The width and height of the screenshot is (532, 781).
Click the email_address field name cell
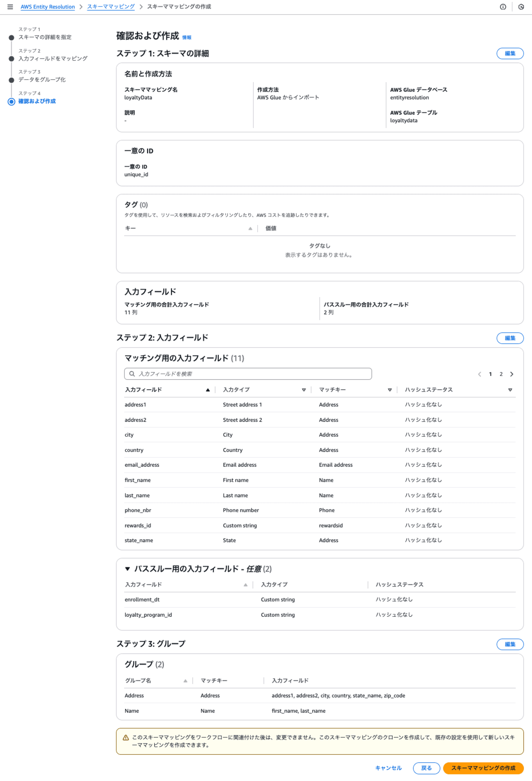tap(142, 465)
